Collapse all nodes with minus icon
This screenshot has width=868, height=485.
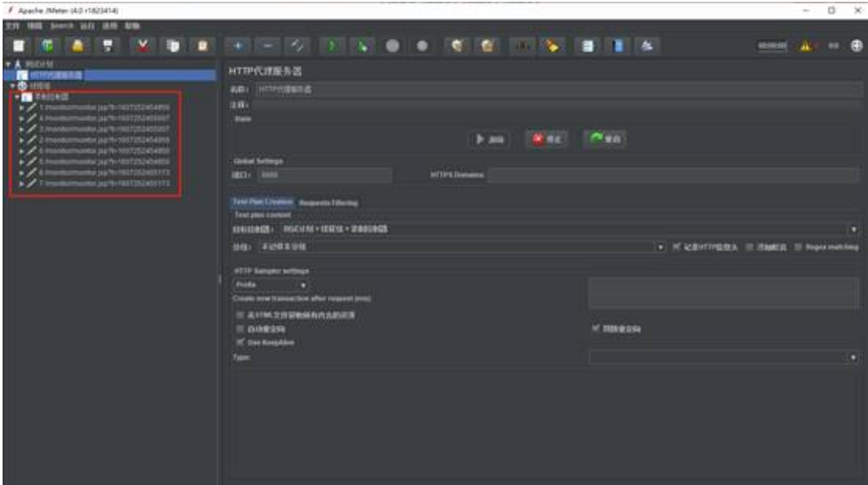[x=268, y=46]
